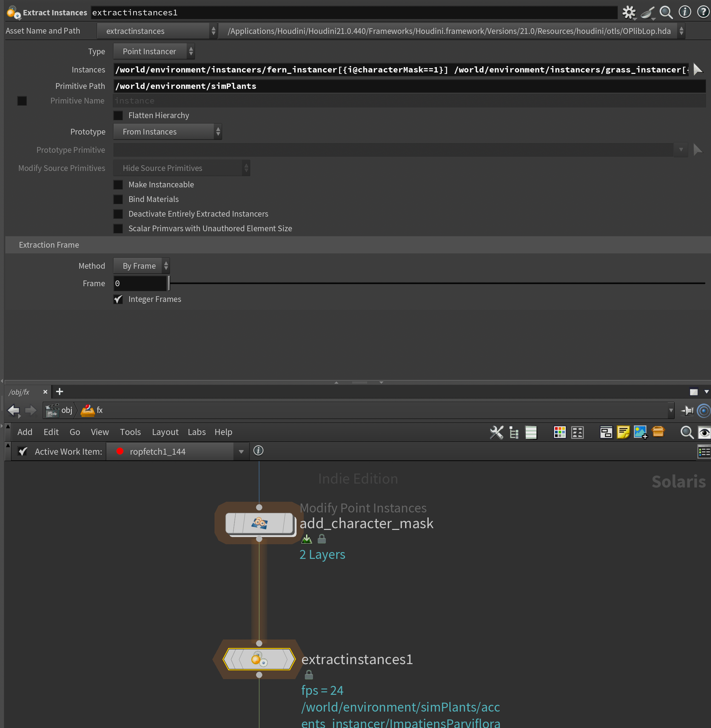This screenshot has height=728, width=711.
Task: Expand the Prototype dropdown From Instances
Action: (167, 132)
